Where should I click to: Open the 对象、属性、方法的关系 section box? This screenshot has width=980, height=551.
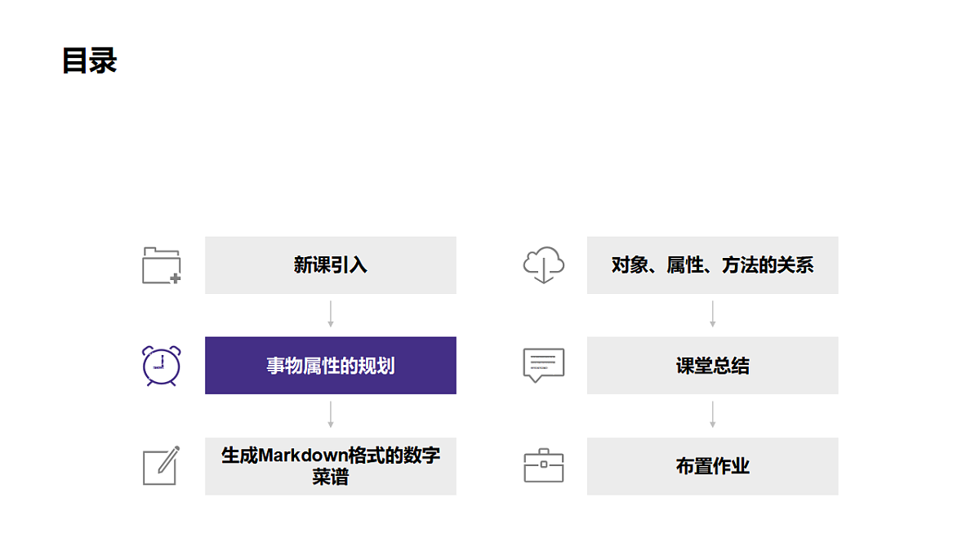pyautogui.click(x=713, y=265)
